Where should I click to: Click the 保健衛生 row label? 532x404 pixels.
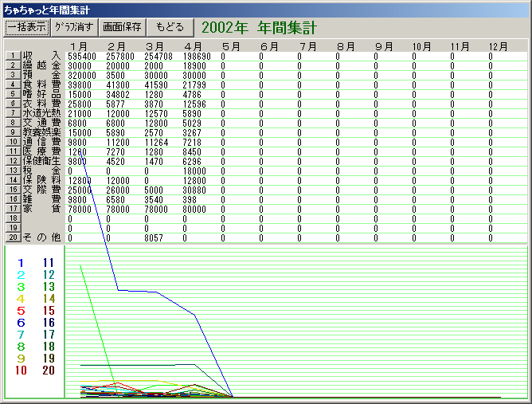point(41,161)
